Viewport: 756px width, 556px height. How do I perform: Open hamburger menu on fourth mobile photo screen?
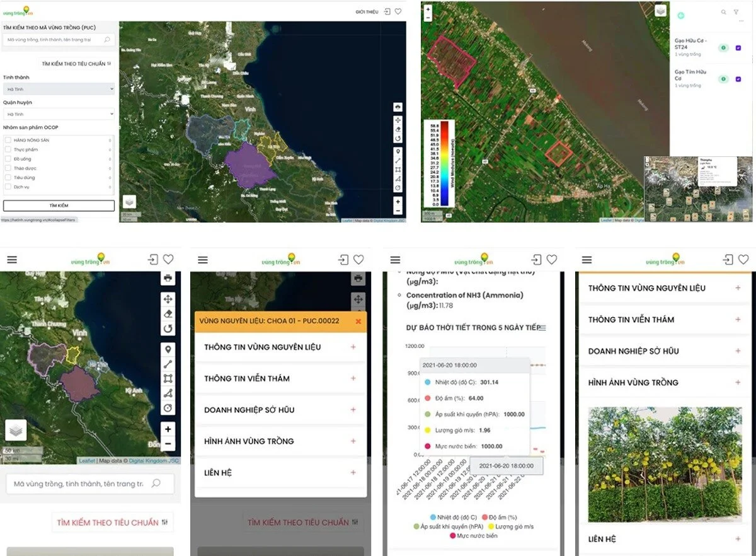coord(587,260)
